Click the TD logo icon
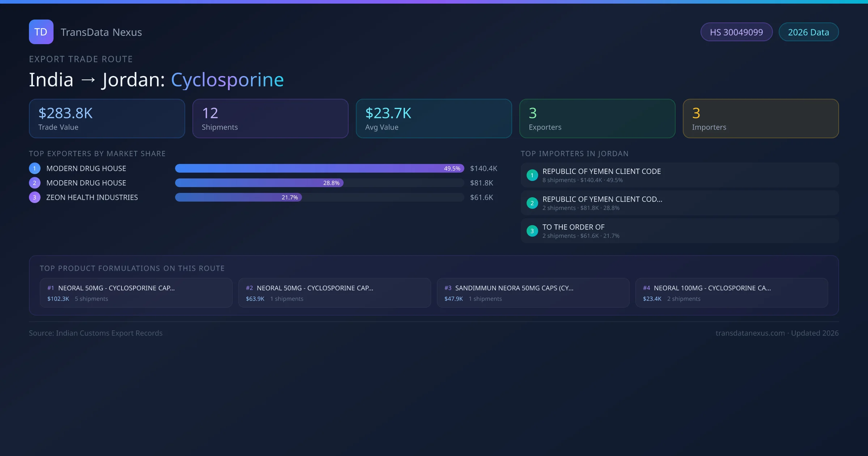The image size is (868, 456). click(41, 32)
